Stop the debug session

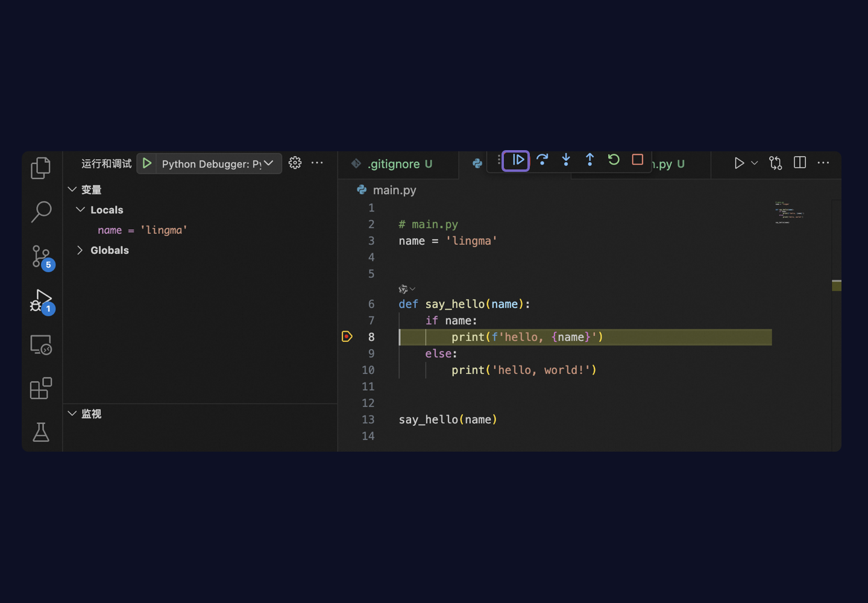click(x=637, y=160)
